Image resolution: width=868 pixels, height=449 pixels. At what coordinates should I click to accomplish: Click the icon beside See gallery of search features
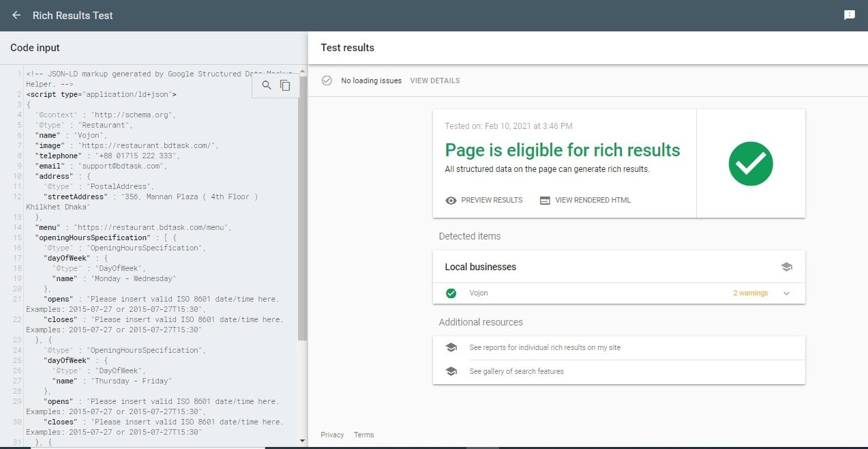451,371
